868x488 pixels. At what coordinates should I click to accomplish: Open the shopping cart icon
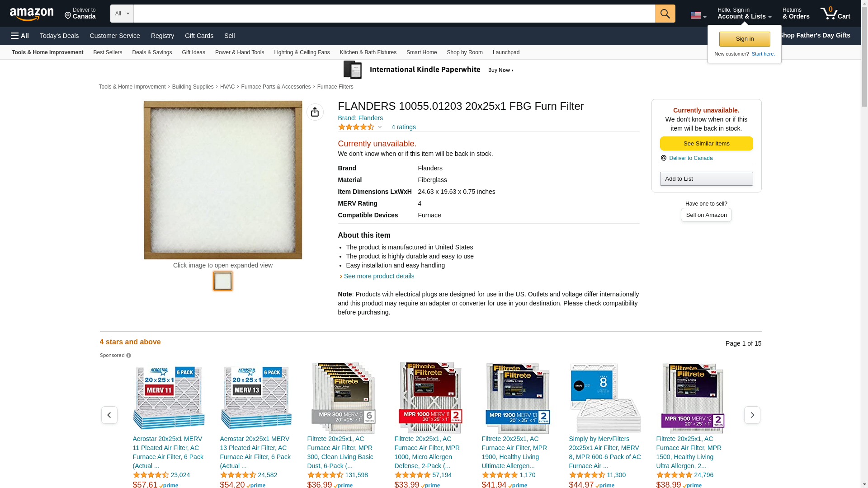pyautogui.click(x=835, y=14)
